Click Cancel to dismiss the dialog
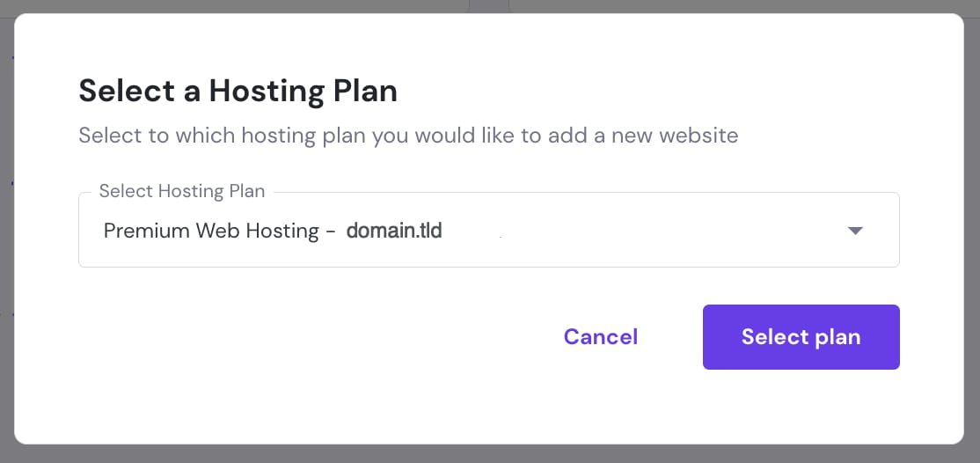Image resolution: width=980 pixels, height=463 pixels. coord(600,337)
